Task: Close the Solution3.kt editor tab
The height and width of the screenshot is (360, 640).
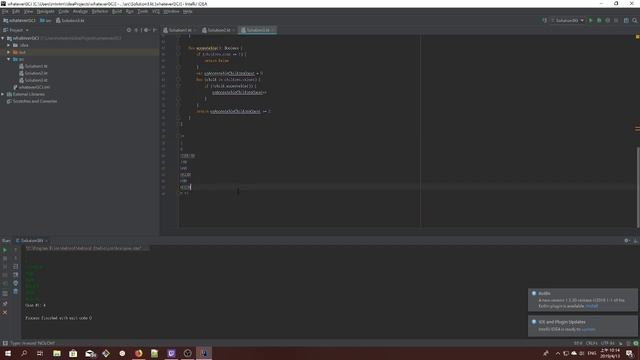Action: 273,30
